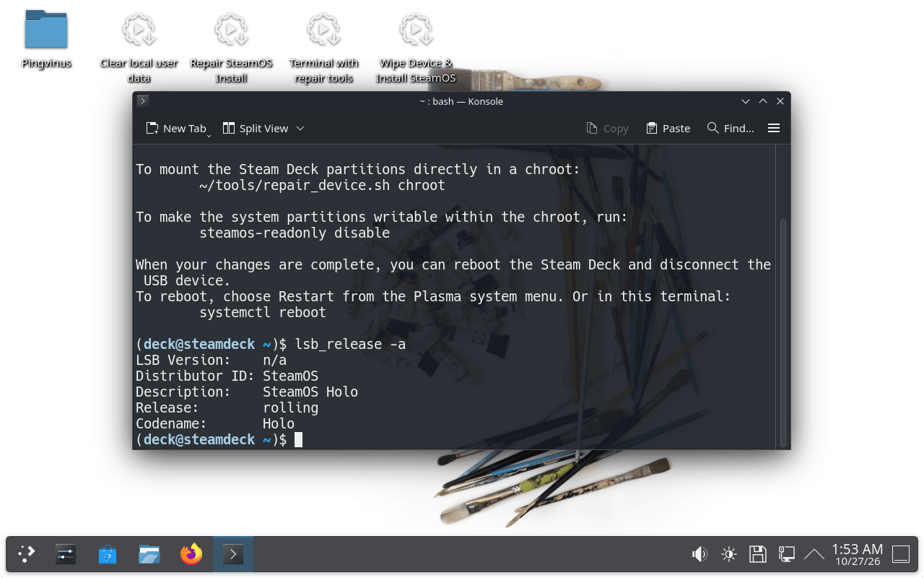Image resolution: width=924 pixels, height=578 pixels.
Task: Open the Pingvinus folder on the desktop
Action: 46,40
